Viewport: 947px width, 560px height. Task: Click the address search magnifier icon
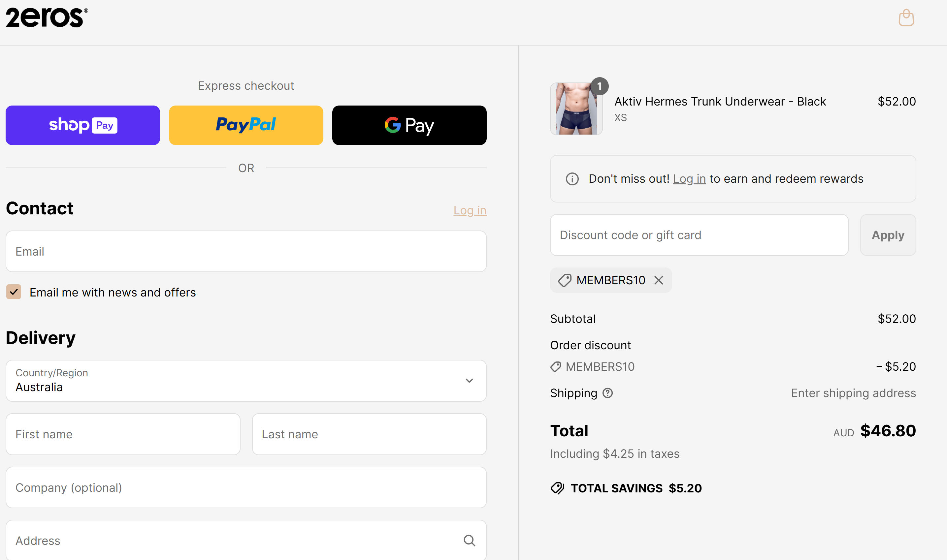469,541
